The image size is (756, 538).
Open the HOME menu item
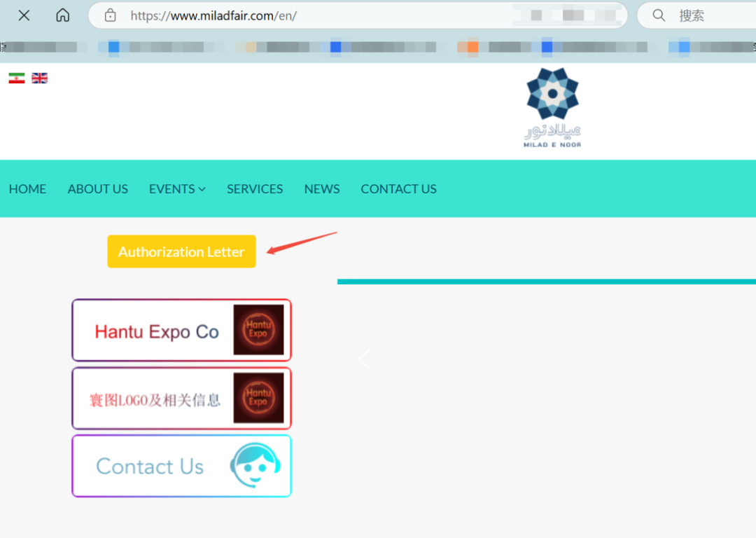27,188
